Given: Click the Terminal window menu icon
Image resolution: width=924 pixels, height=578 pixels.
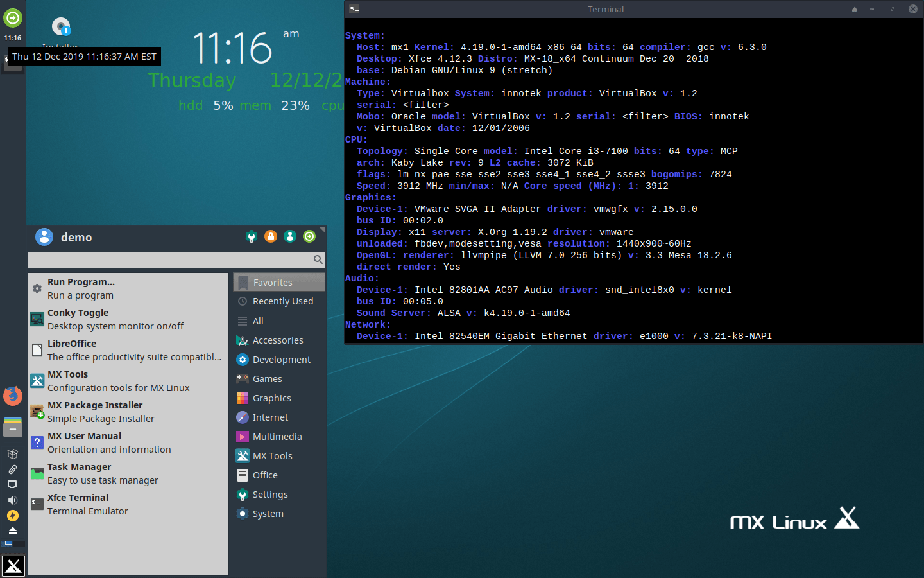Looking at the screenshot, I should point(354,9).
